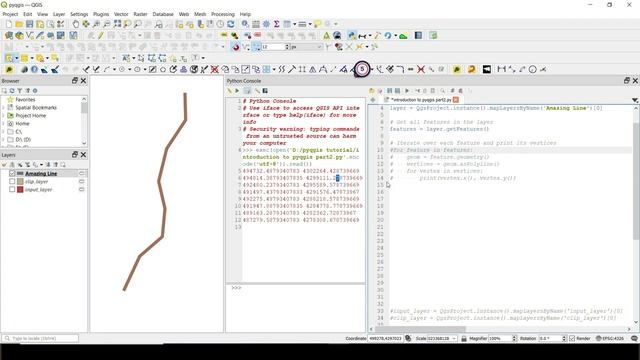The width and height of the screenshot is (640, 360).
Task: Check the clip_layer visibility checkbox
Action: 12,181
